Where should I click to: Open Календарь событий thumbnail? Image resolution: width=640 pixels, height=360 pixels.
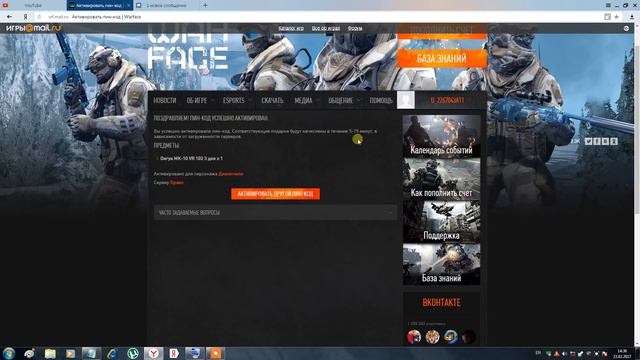[441, 136]
